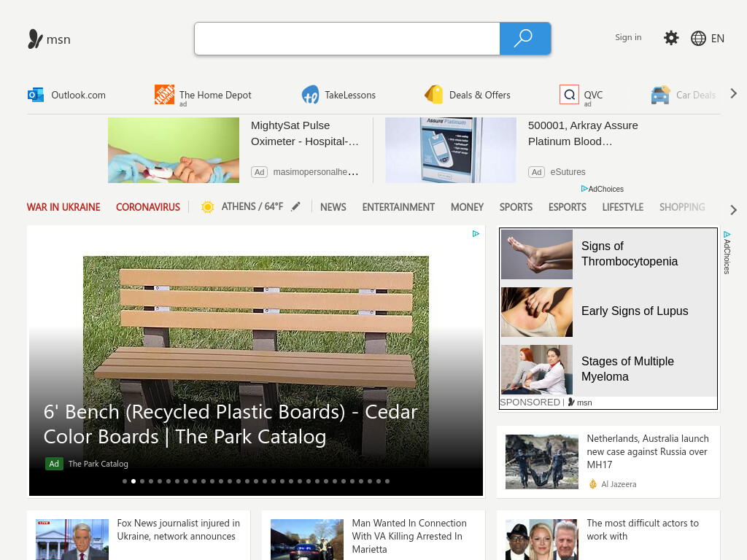
Task: Click the pencil edit-location icon
Action: (296, 206)
